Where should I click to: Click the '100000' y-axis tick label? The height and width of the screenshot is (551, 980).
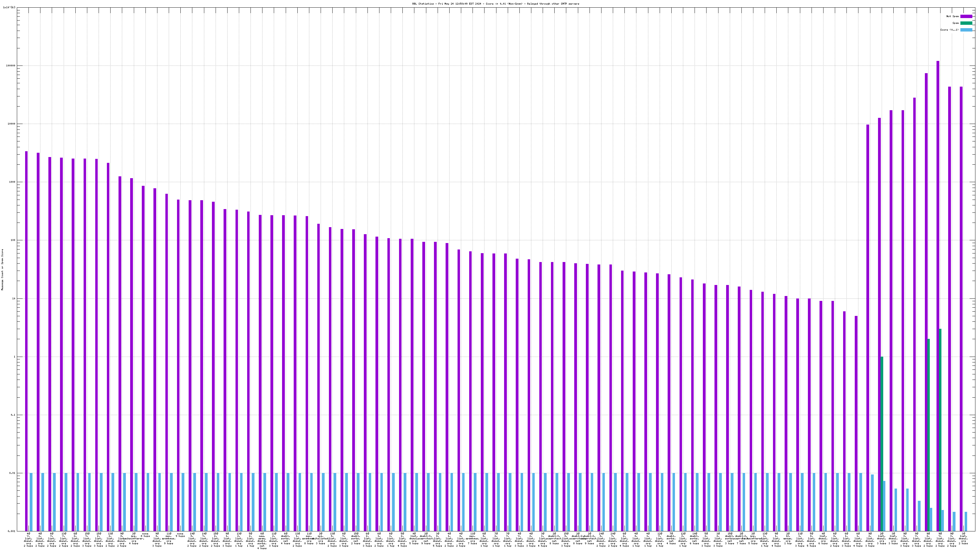11,66
